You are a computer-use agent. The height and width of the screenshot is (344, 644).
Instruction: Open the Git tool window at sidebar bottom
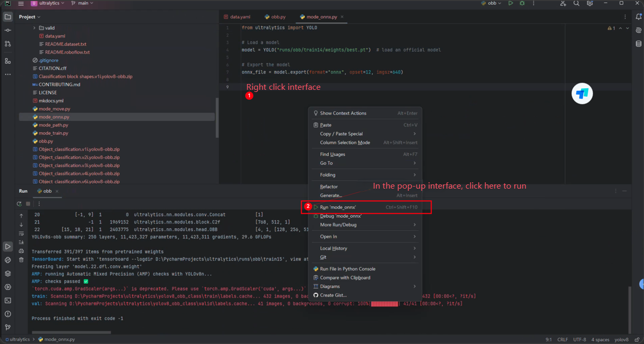tap(7, 328)
